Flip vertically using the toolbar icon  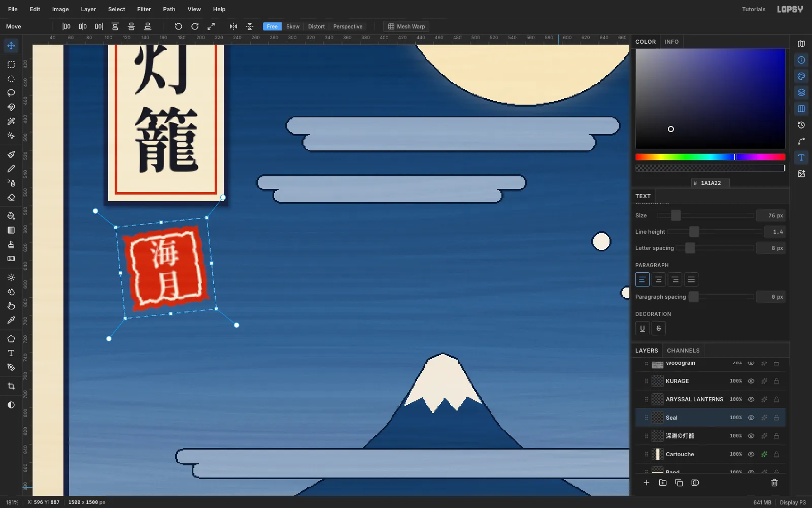coord(250,26)
